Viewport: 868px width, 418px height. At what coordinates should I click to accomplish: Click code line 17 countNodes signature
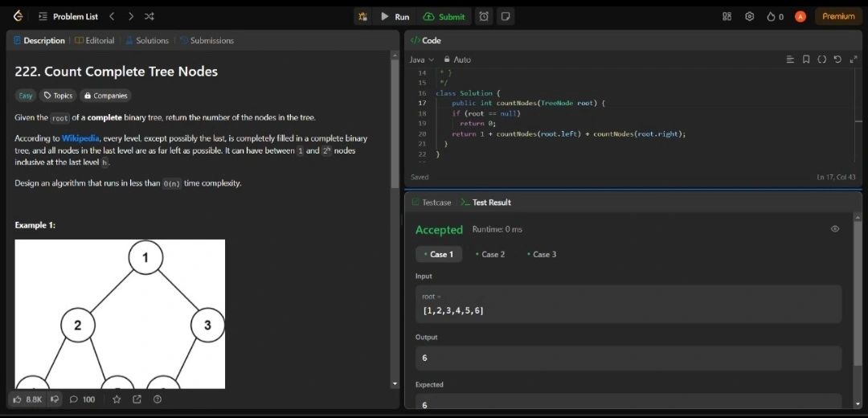coord(529,103)
